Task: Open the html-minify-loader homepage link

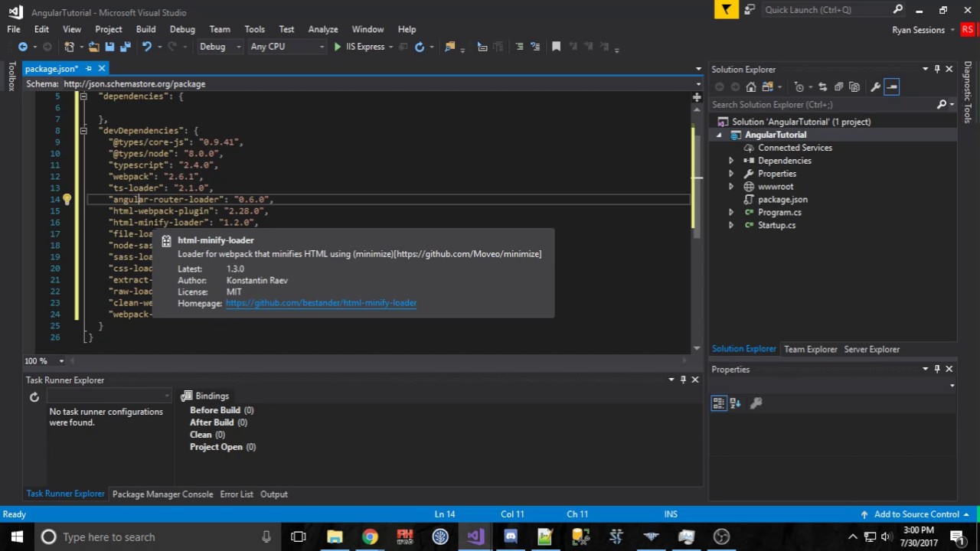Action: [x=322, y=303]
